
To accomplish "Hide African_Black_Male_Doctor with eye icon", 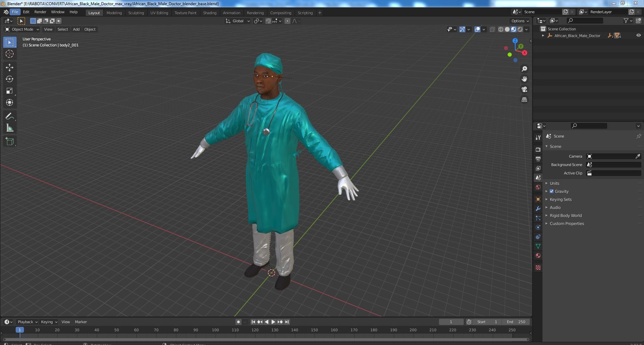I will [x=638, y=36].
